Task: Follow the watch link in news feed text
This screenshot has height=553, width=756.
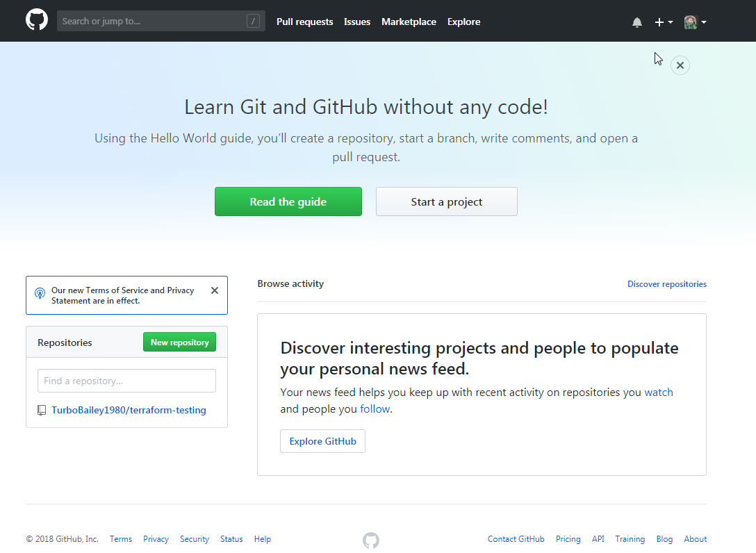Action: (659, 393)
